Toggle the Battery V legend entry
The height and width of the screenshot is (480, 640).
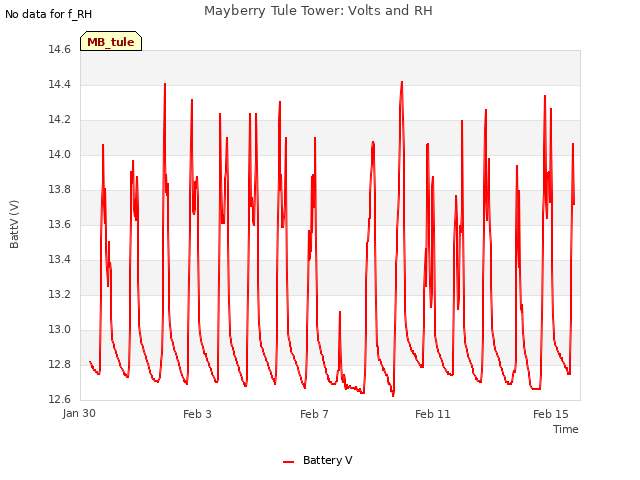[318, 460]
